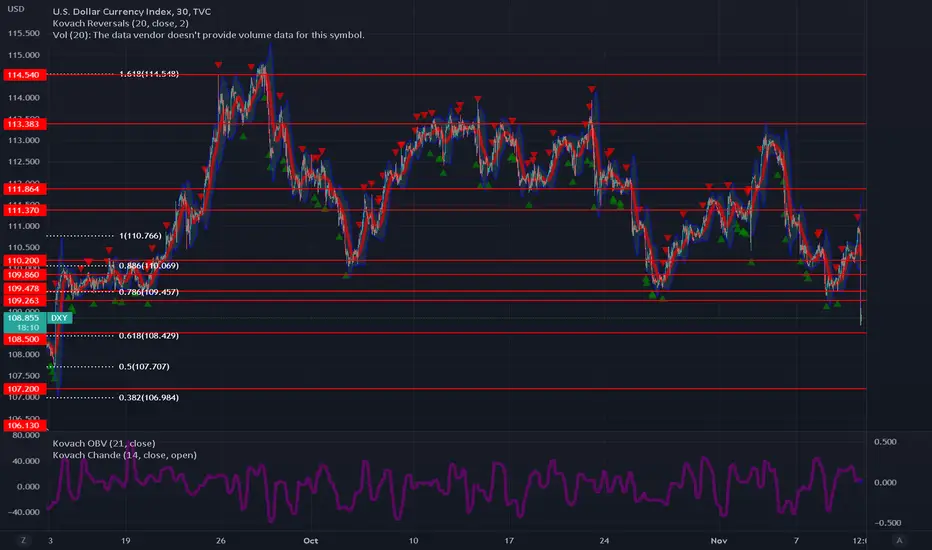Open the U.S. Dollar Currency Index title legend

131,11
